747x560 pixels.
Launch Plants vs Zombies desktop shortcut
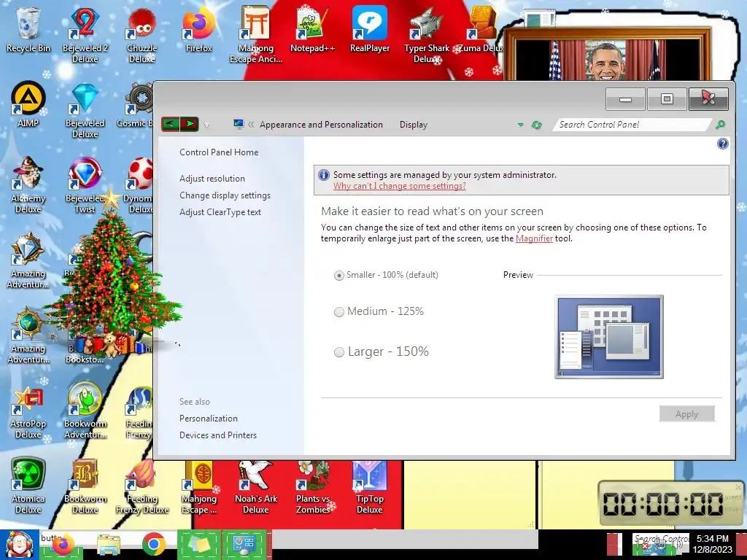(312, 488)
